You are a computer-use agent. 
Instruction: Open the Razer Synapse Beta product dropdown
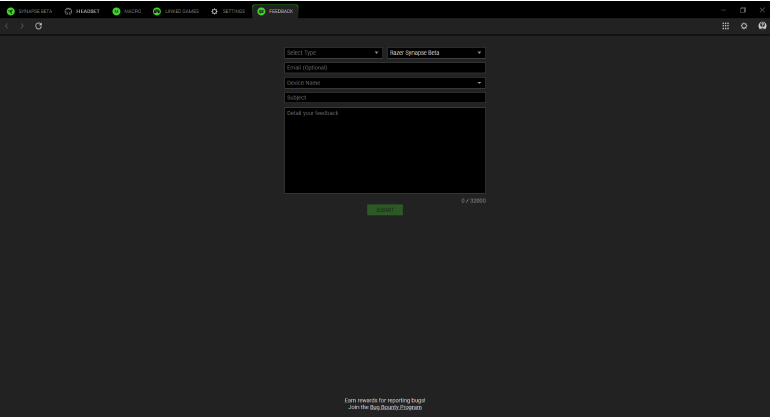(x=436, y=53)
